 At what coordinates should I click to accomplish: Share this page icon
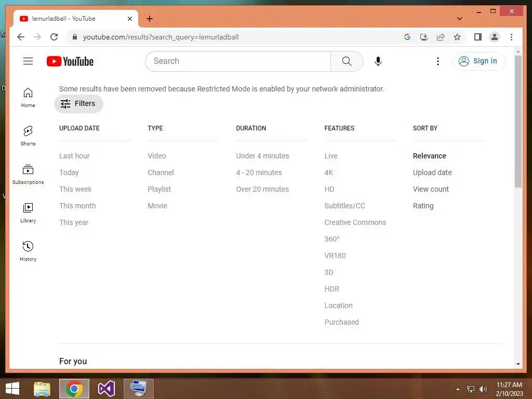441,37
